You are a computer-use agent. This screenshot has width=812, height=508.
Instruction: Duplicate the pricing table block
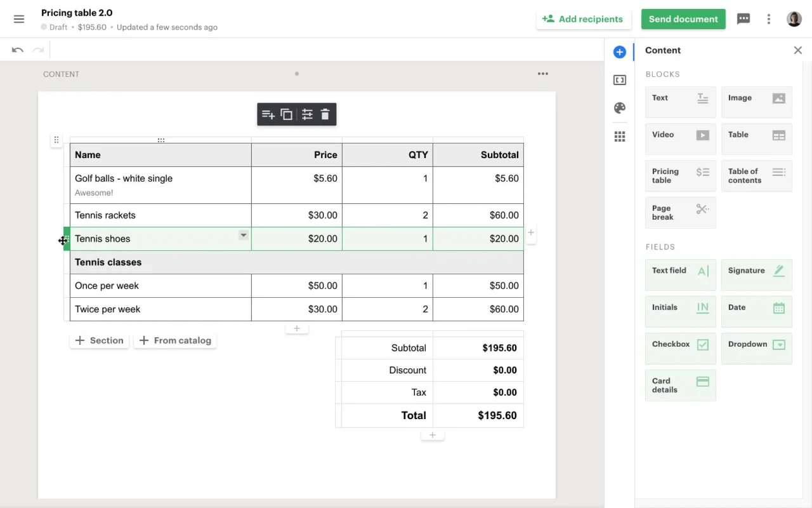pos(287,115)
